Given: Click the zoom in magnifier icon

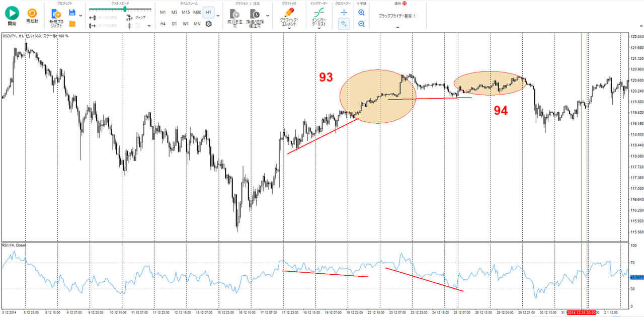Looking at the screenshot, I should [x=361, y=12].
